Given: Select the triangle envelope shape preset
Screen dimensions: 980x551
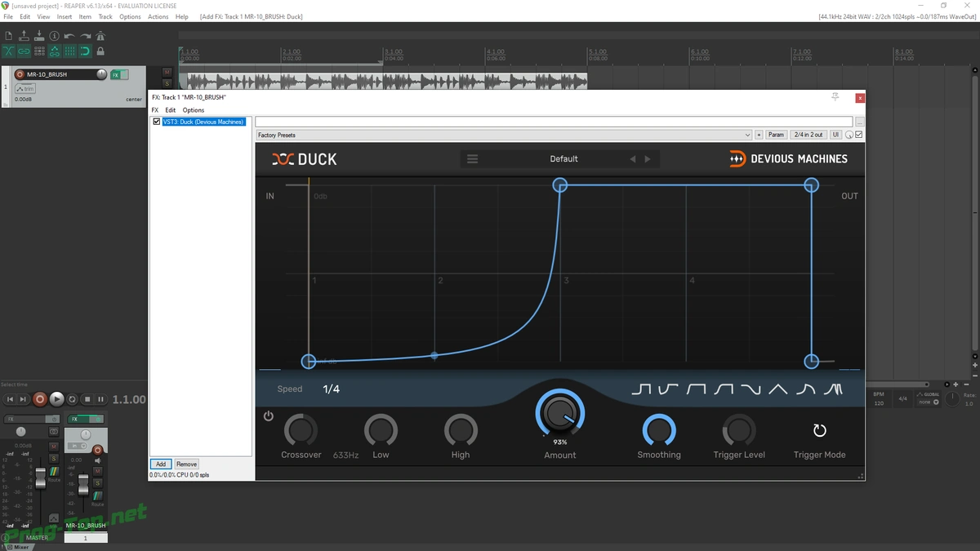Looking at the screenshot, I should click(x=777, y=390).
